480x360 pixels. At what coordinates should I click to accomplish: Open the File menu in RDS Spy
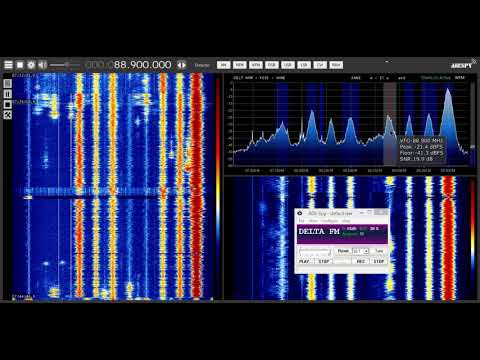pyautogui.click(x=301, y=221)
